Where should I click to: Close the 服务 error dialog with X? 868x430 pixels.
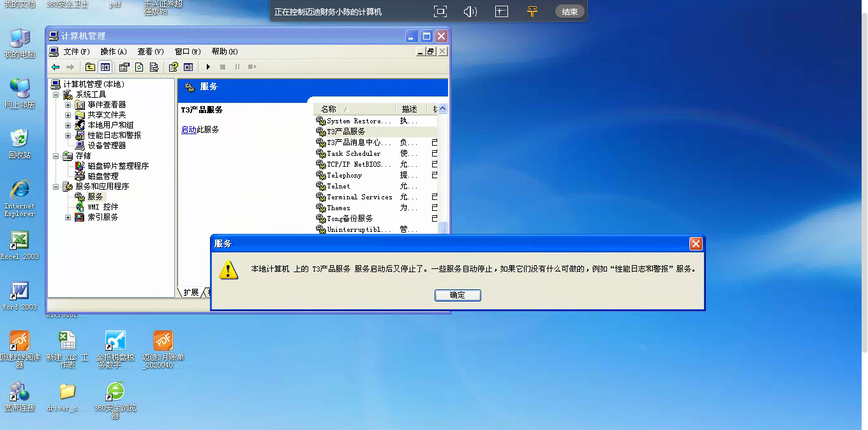coord(696,243)
